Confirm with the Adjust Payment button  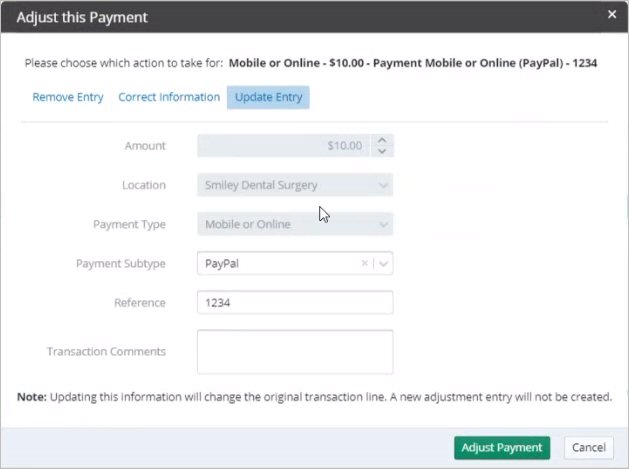coord(502,447)
